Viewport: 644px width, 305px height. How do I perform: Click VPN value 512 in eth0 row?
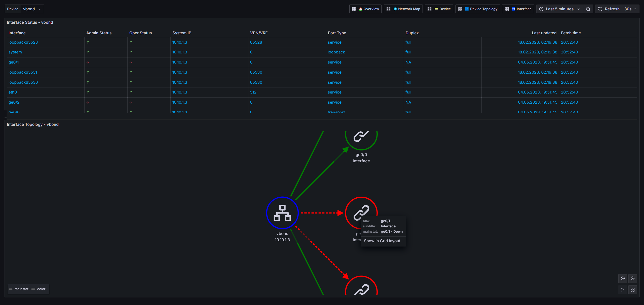pos(253,92)
